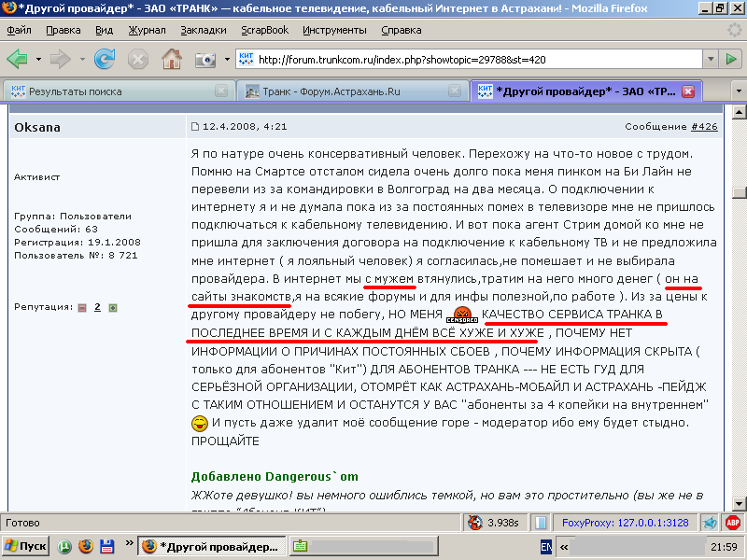Launch the green uTorrent quick launch icon
Screen dimensions: 747x560
(64, 547)
